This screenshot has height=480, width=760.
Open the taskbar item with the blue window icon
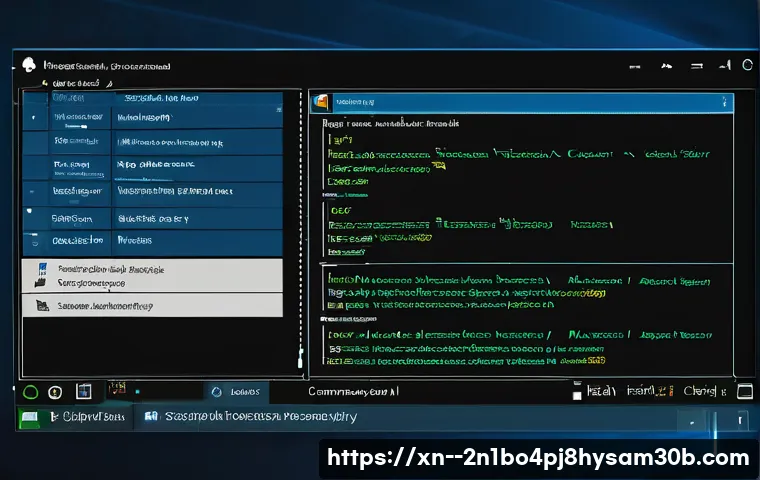coord(250,416)
